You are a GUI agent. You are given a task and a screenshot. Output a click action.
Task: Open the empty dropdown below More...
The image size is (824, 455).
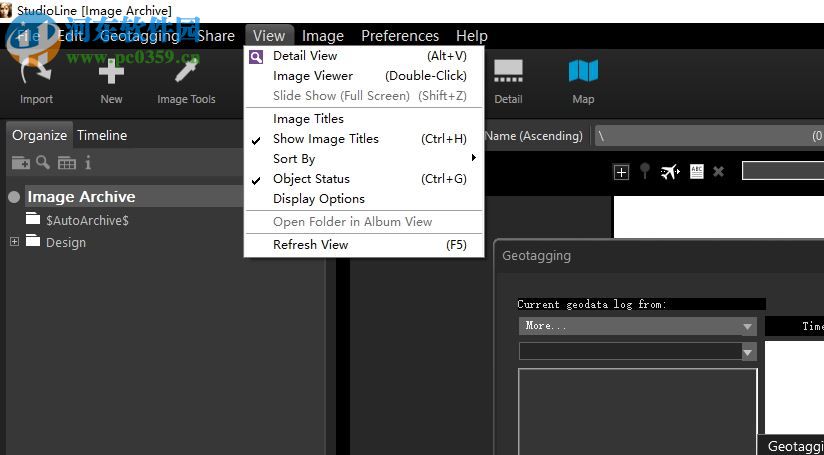(637, 351)
